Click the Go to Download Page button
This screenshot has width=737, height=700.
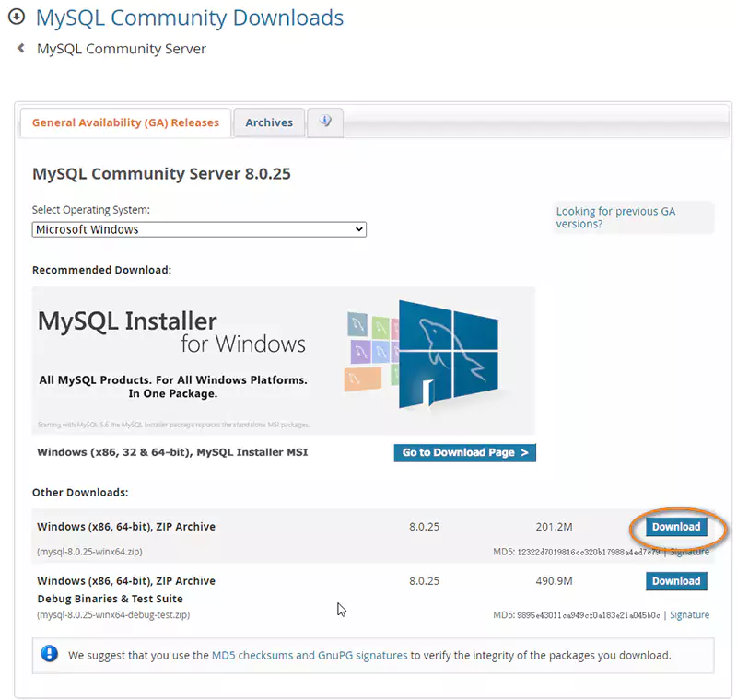[464, 452]
